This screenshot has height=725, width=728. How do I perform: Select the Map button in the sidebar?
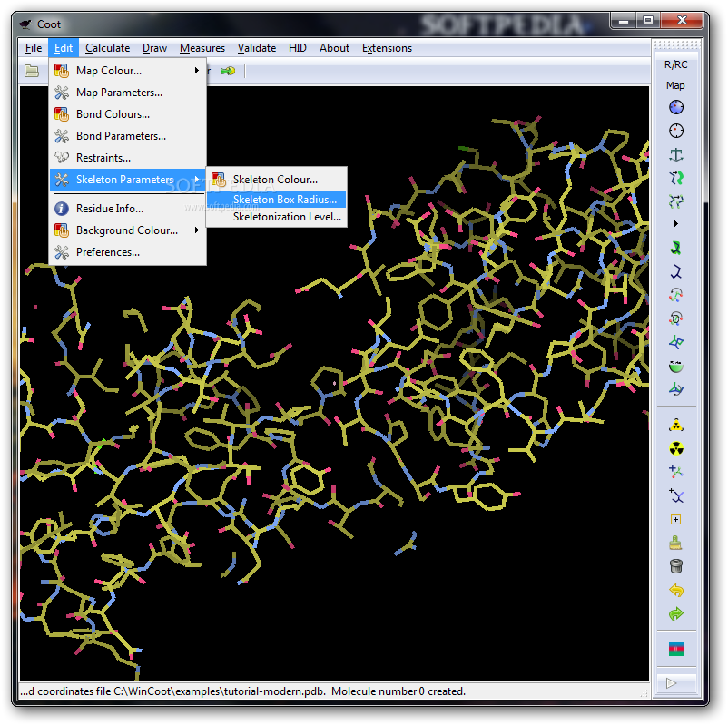point(675,85)
